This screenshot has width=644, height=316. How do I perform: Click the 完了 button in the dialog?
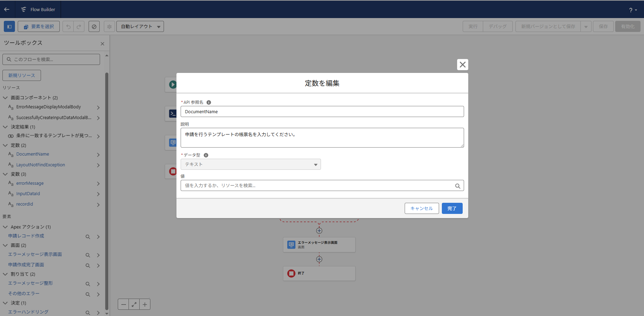pos(452,208)
